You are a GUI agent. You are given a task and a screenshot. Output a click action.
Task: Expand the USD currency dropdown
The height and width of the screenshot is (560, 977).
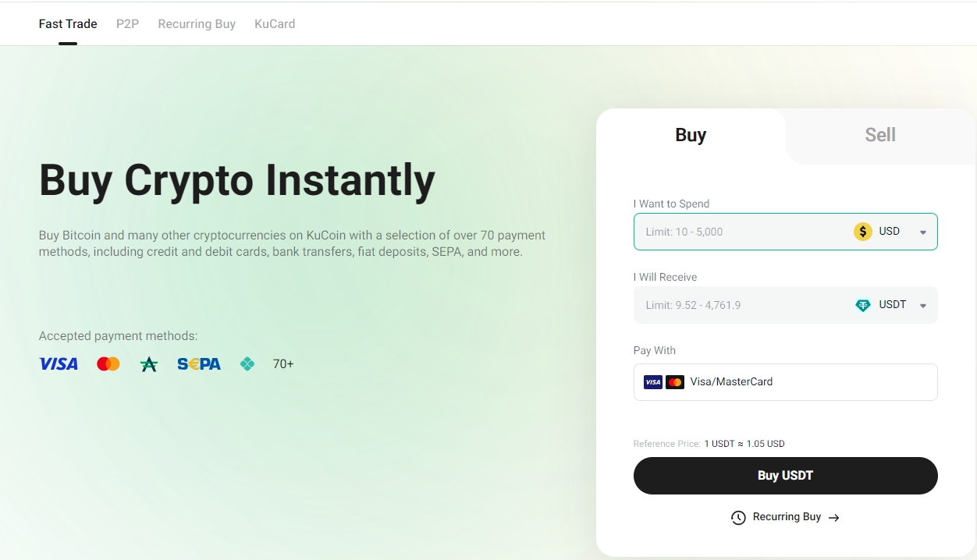(923, 232)
